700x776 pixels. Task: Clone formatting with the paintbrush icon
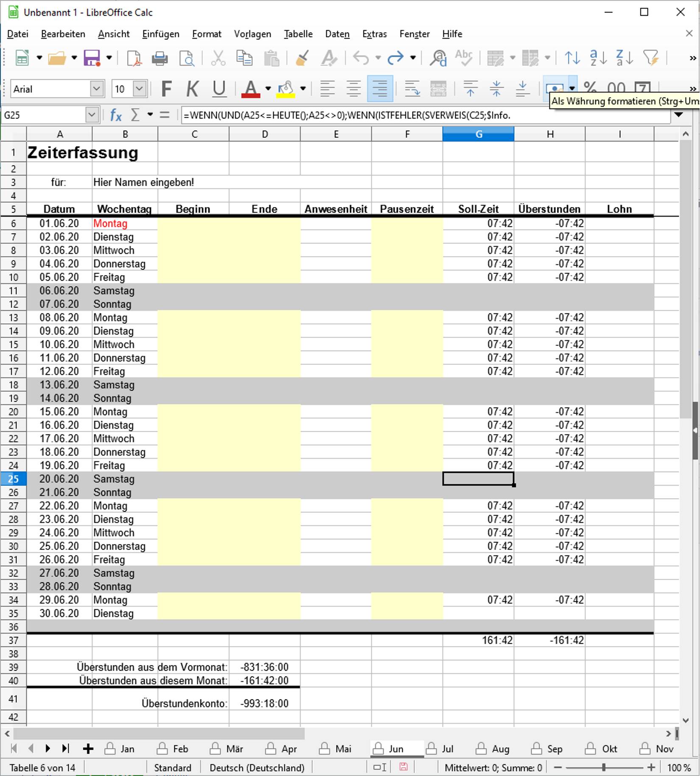point(302,58)
